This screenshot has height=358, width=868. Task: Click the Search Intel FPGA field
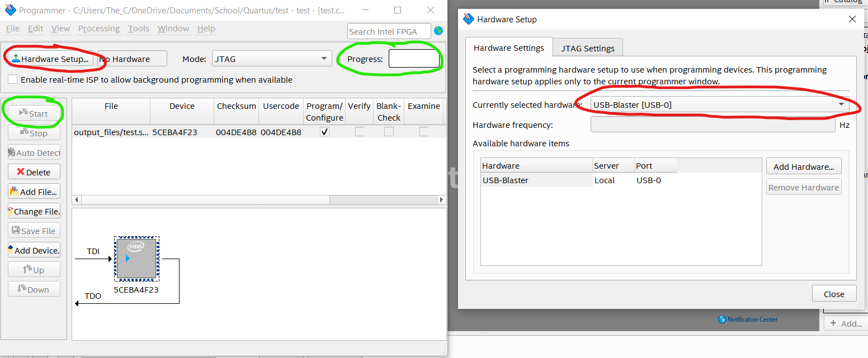click(389, 31)
